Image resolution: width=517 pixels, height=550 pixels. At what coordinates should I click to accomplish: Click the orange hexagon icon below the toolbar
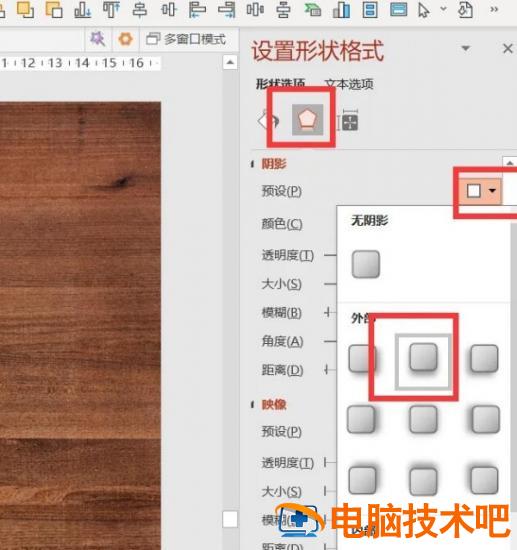[126, 39]
